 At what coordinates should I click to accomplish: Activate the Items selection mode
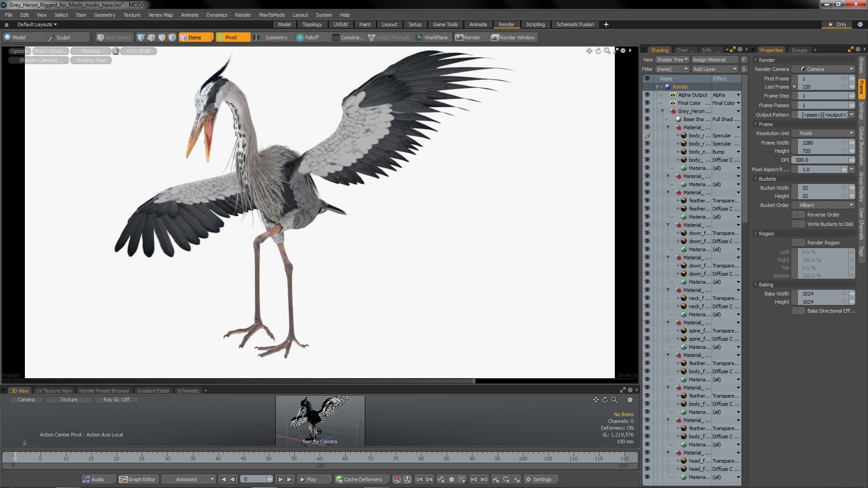[x=196, y=38]
